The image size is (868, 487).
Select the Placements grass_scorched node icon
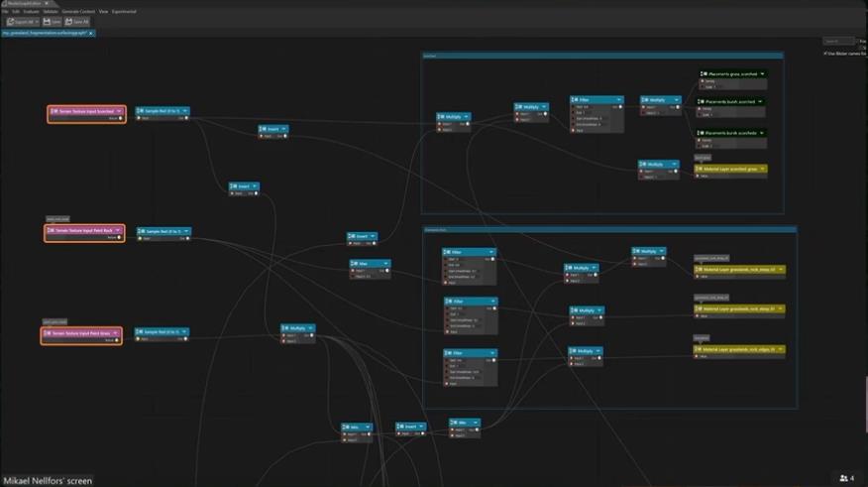click(704, 73)
